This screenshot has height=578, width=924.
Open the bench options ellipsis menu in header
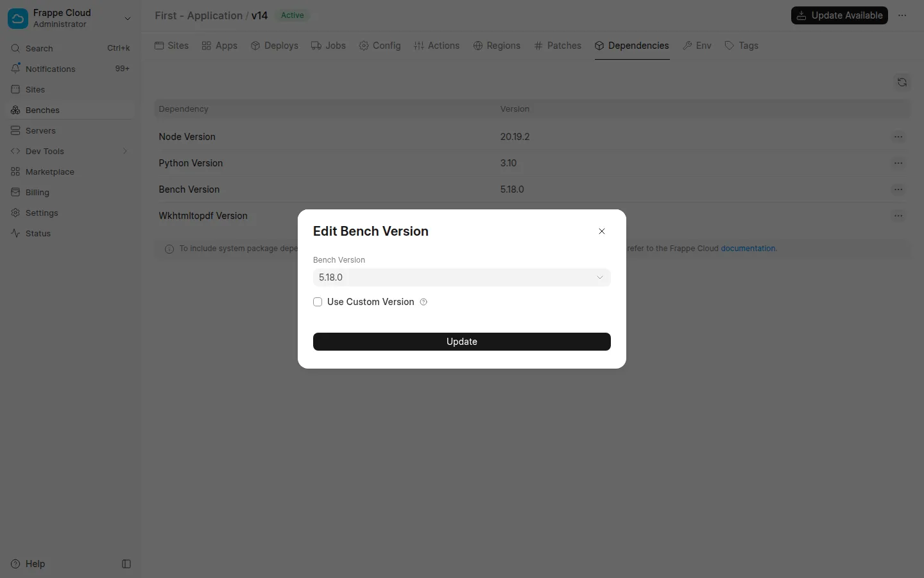(902, 15)
